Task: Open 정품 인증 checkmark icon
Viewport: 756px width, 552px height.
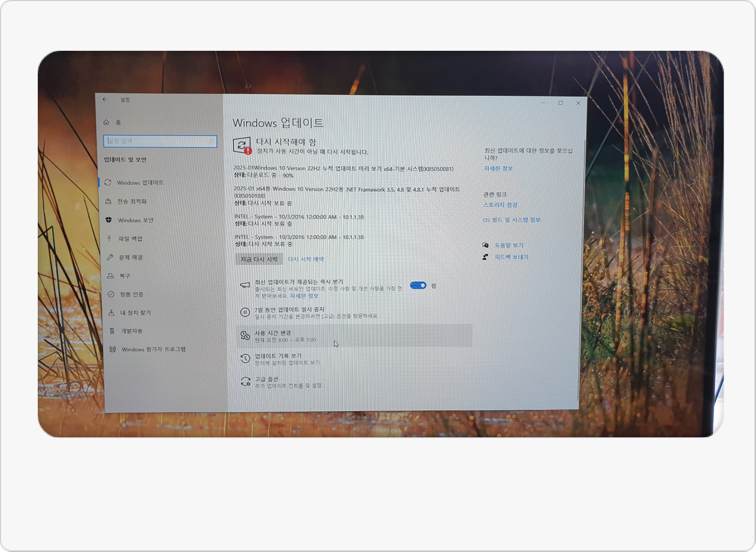Action: (x=111, y=294)
